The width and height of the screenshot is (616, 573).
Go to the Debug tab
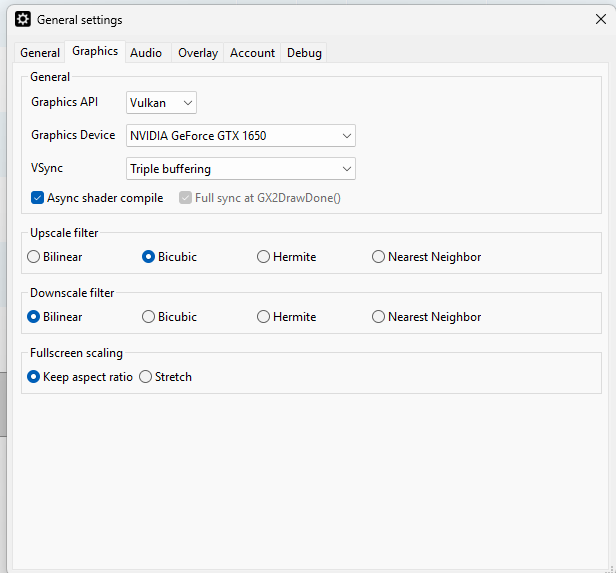pos(304,53)
